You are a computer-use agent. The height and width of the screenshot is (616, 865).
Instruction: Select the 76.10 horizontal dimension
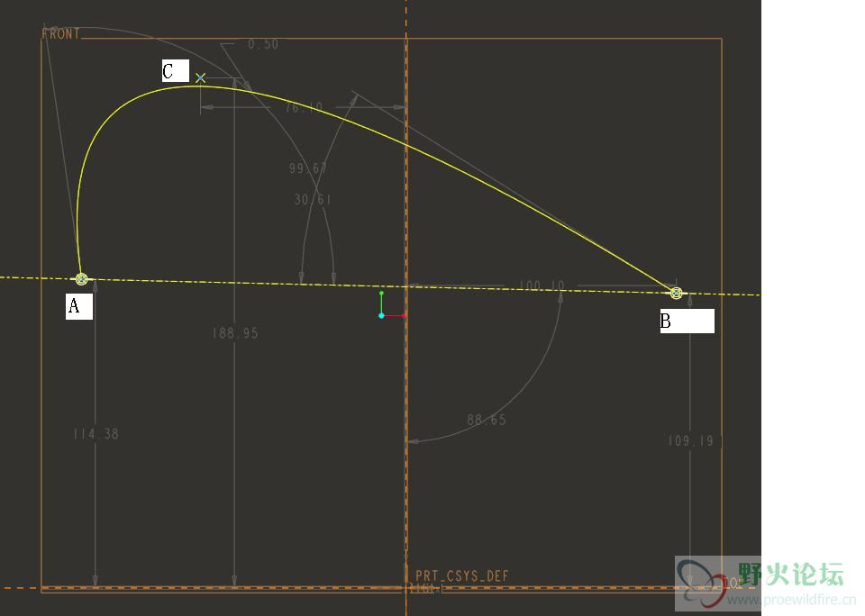(x=304, y=107)
